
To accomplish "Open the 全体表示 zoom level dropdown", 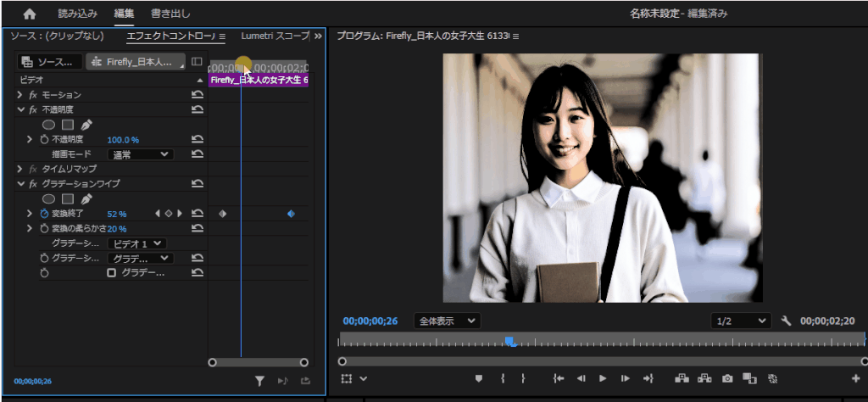I will tap(448, 321).
